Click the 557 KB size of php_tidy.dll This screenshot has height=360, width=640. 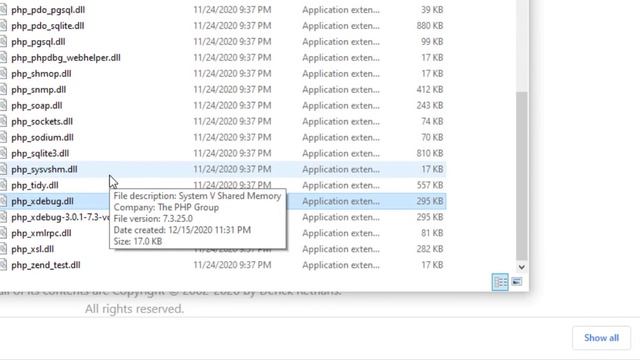[430, 185]
